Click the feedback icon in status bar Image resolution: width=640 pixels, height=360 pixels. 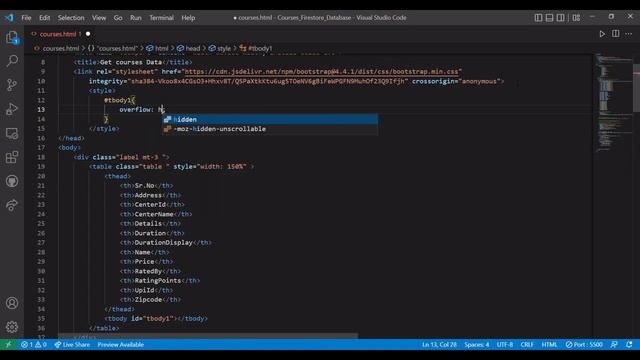(614, 344)
